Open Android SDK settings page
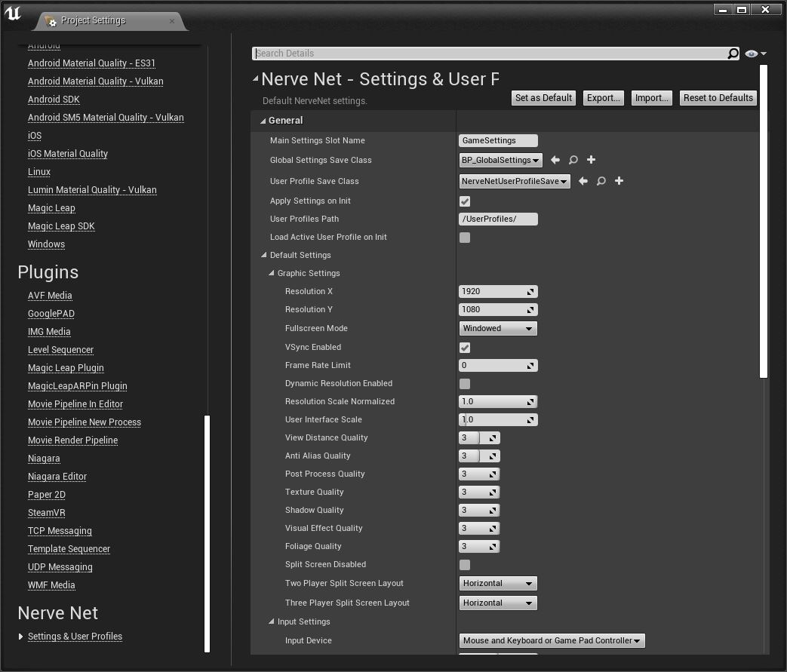The image size is (787, 672). [x=54, y=100]
